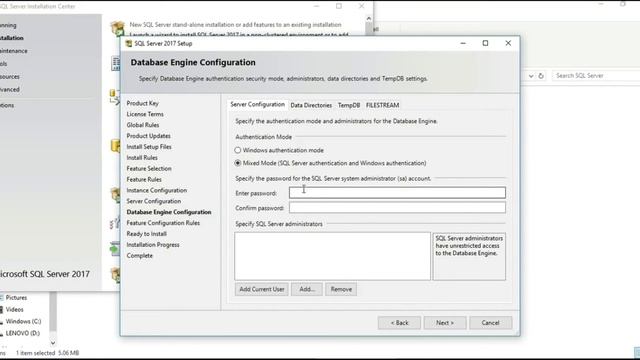Go back with the < Back button
The width and height of the screenshot is (640, 360).
[399, 322]
